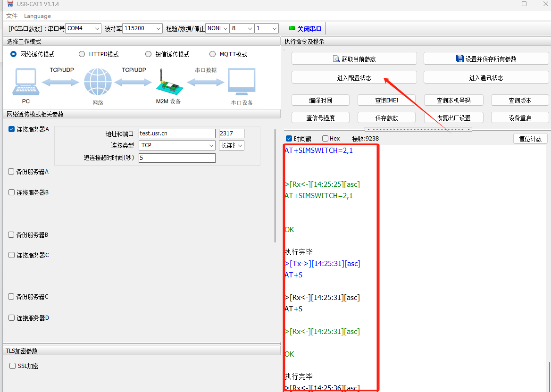Toggle Hex display checkbox
This screenshot has width=551, height=392.
click(x=325, y=138)
